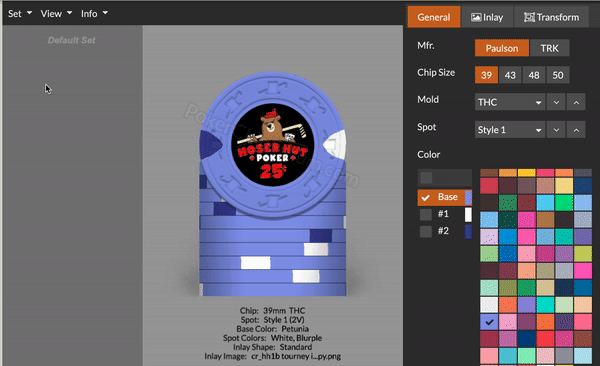
Task: Choose chip size 48
Action: pos(534,75)
